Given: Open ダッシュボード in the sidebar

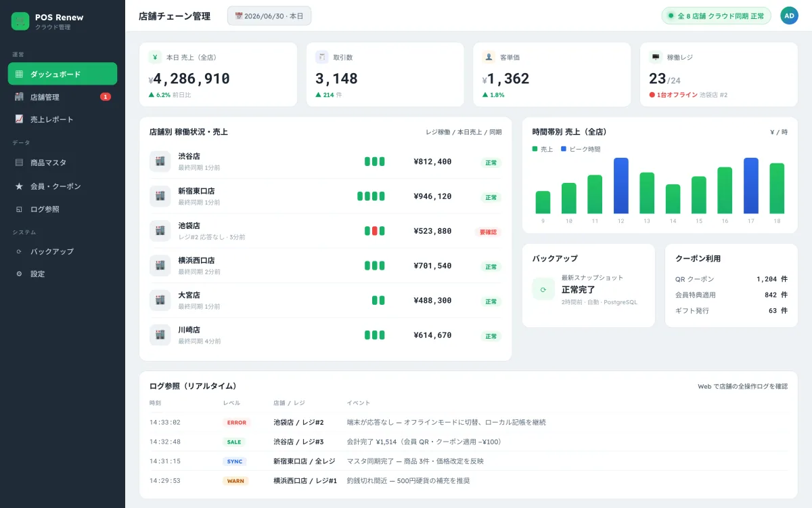Looking at the screenshot, I should [62, 74].
